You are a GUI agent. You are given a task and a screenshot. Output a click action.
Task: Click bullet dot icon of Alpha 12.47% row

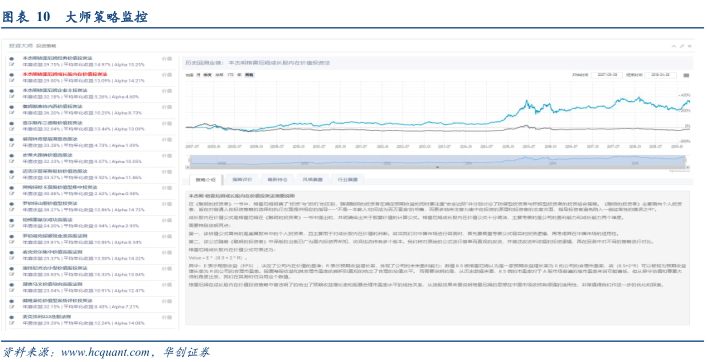point(12,285)
